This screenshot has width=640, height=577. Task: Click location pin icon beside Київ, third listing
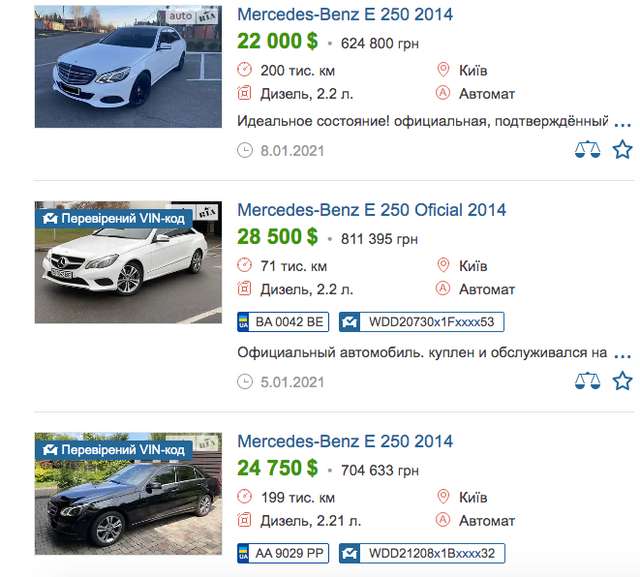tap(444, 497)
